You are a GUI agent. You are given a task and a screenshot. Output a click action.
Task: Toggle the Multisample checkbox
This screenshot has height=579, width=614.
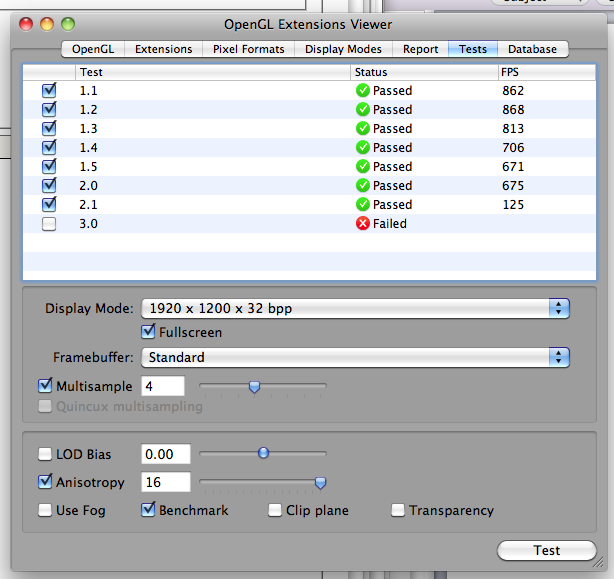[x=45, y=386]
